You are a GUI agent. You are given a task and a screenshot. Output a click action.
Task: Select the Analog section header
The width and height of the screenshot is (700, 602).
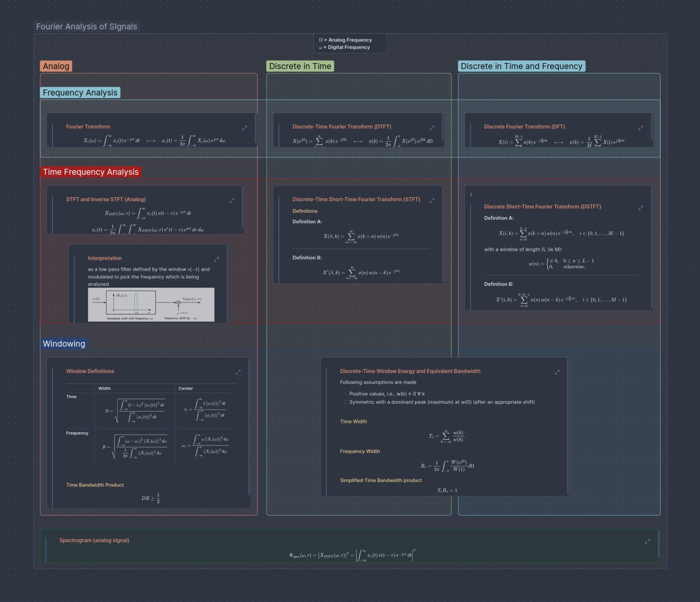pos(56,66)
